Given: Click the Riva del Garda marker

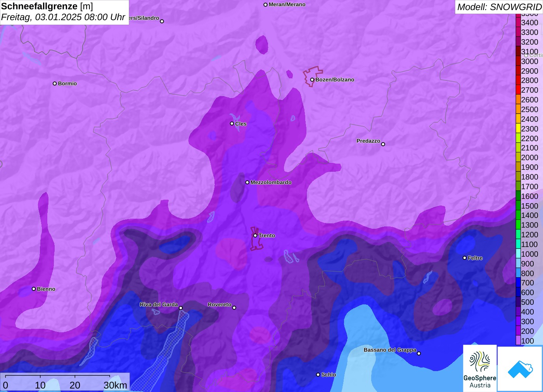Looking at the screenshot, I should [181, 308].
